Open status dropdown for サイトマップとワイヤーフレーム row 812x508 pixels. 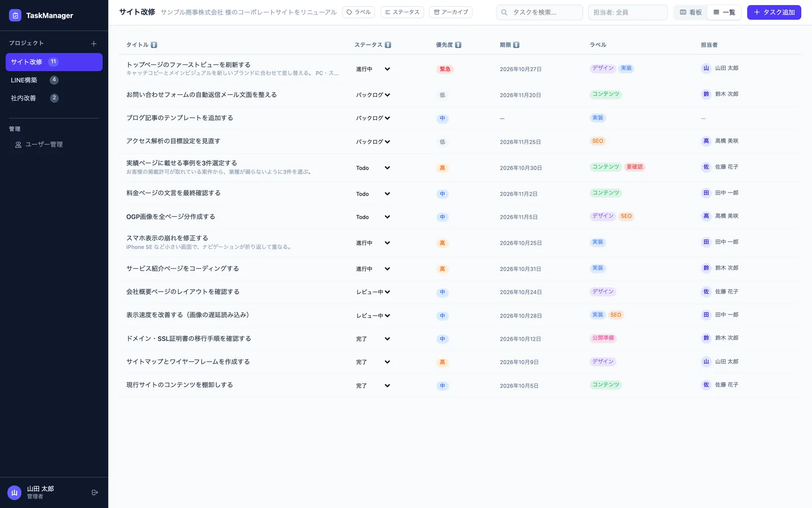tap(373, 362)
